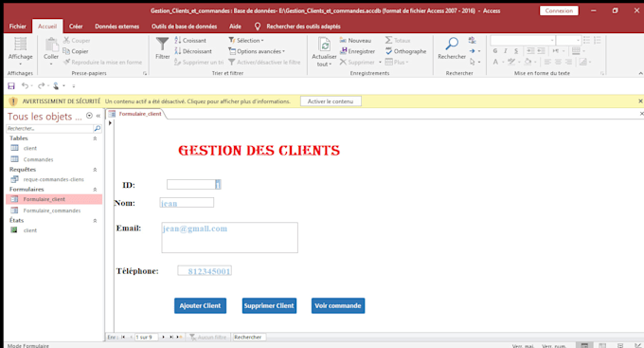
Task: Open the Sélection filter dropdown
Action: point(246,41)
